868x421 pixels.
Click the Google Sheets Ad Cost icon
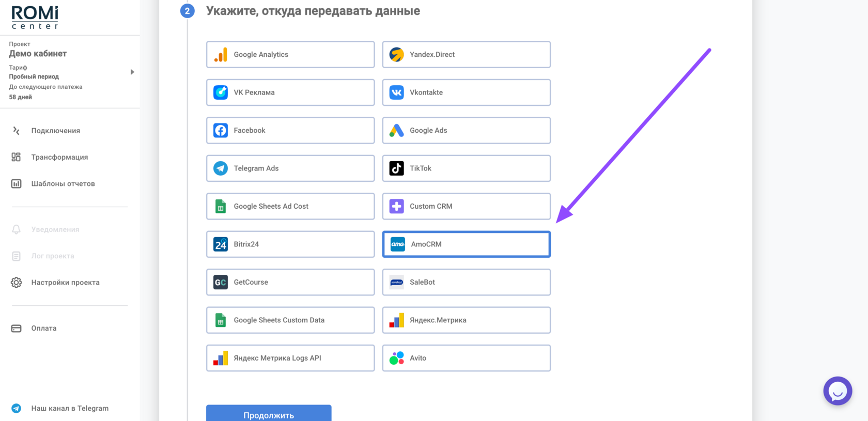(221, 206)
